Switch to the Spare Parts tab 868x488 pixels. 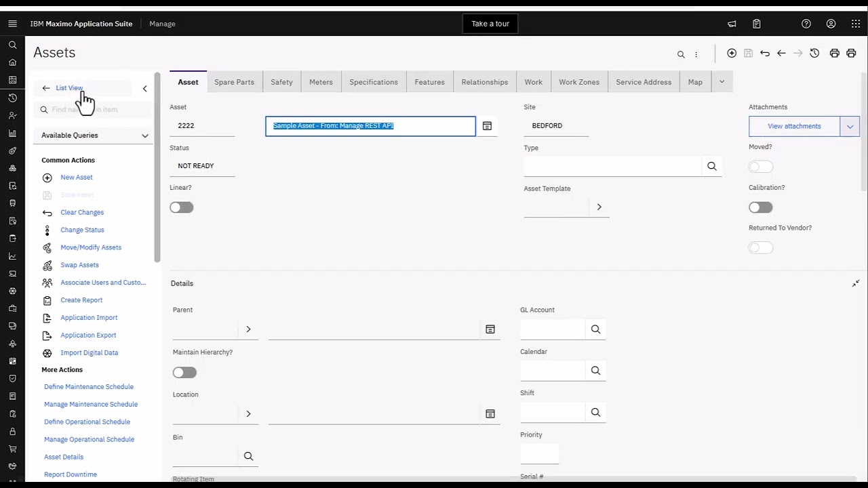click(234, 82)
